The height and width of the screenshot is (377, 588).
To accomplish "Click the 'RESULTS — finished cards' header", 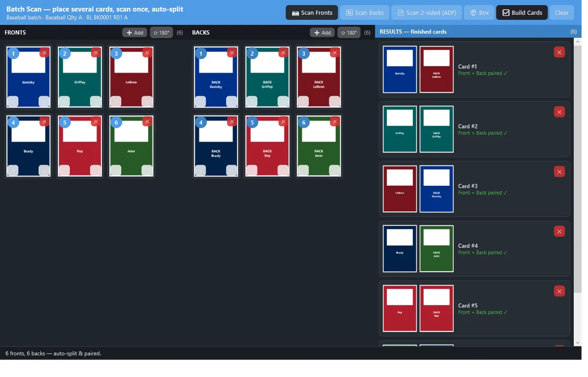I will coord(417,32).
